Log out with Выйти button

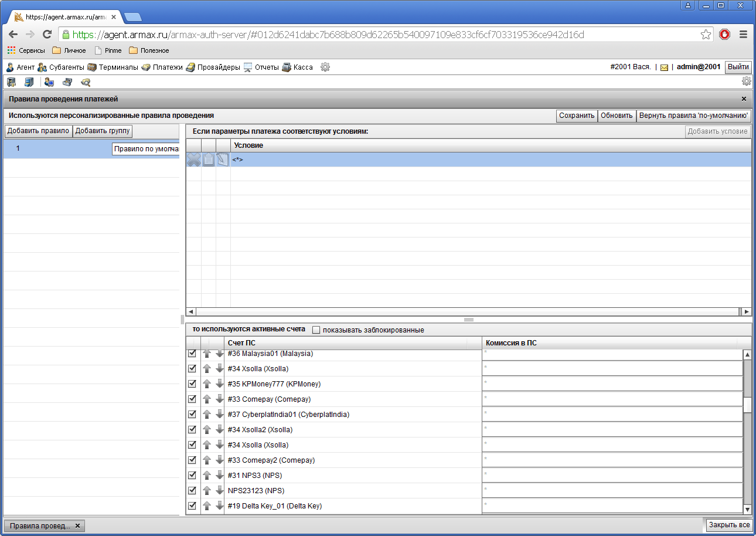[x=738, y=67]
